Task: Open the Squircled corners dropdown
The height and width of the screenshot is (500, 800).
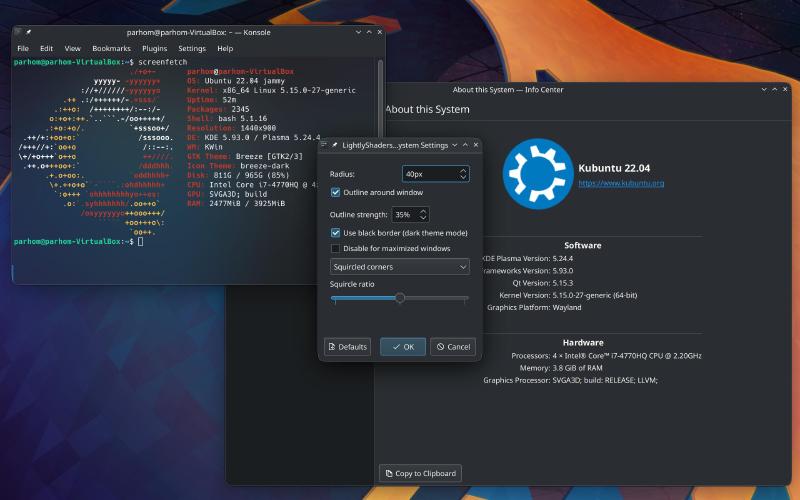Action: coord(399,267)
